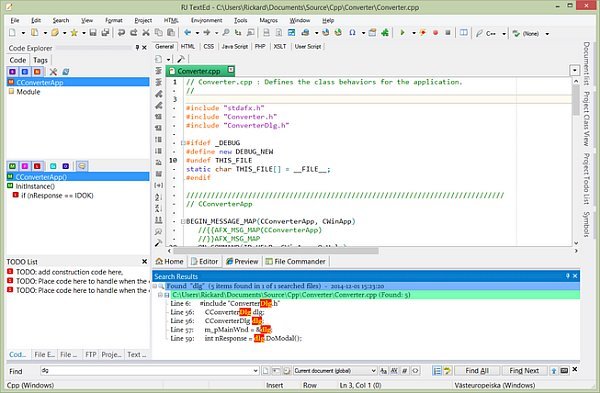Image resolution: width=600 pixels, height=393 pixels.
Task: Click the Favorites star icon
Action: pos(73,33)
